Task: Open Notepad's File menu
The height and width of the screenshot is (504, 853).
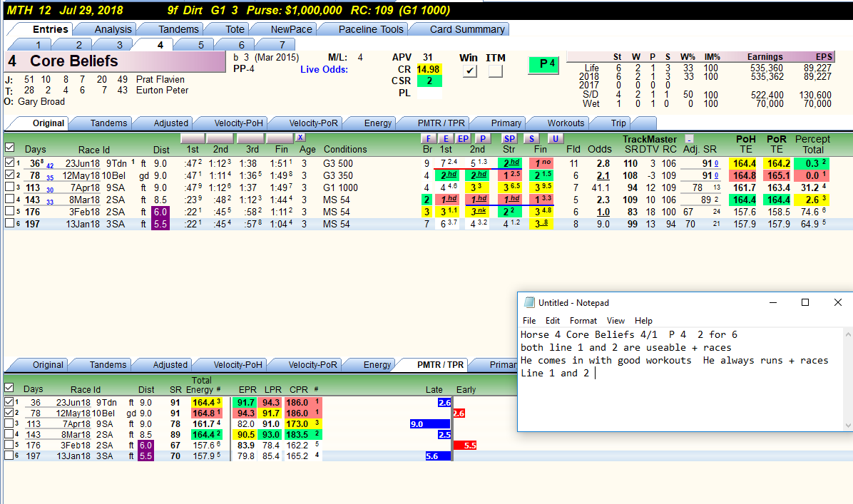Action: point(528,321)
